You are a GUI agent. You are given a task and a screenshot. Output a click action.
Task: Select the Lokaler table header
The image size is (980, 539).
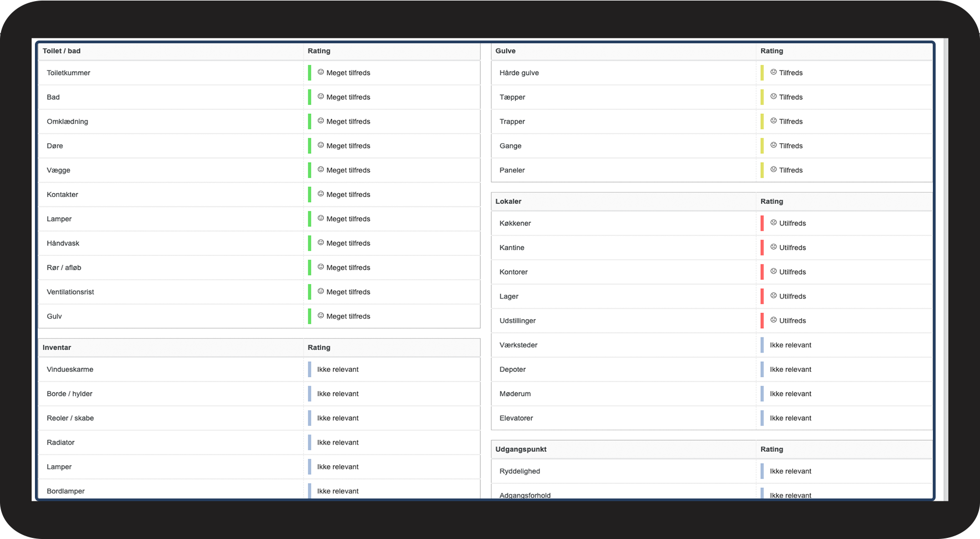[x=508, y=202]
